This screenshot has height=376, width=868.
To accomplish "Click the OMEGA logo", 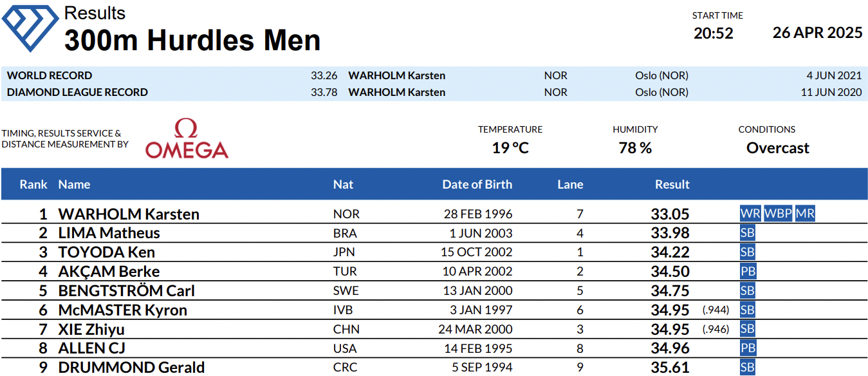I will click(187, 138).
